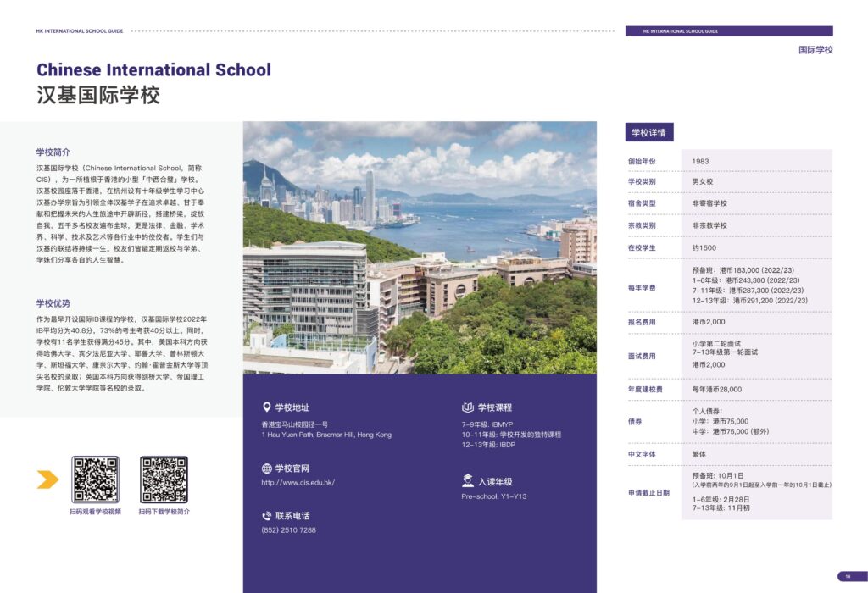Viewport: 868px width, 593px height.
Task: Click the 扫码观看学校视频 caption
Action: 95,512
